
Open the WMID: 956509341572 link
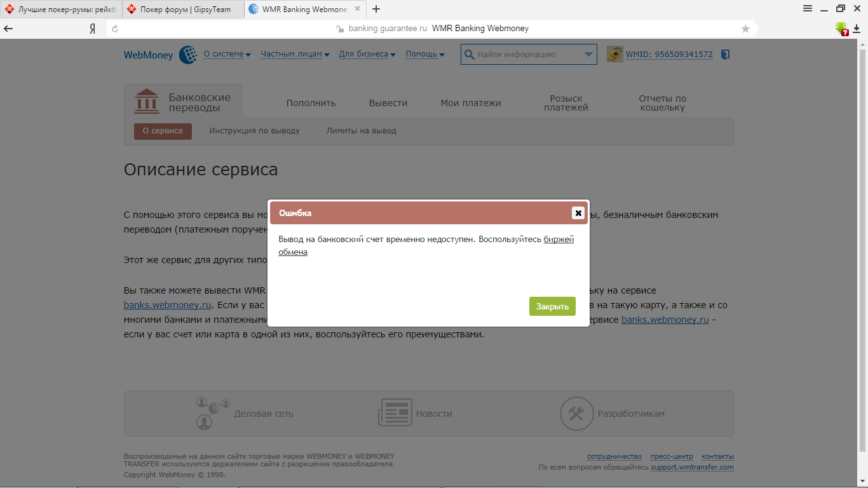(669, 55)
